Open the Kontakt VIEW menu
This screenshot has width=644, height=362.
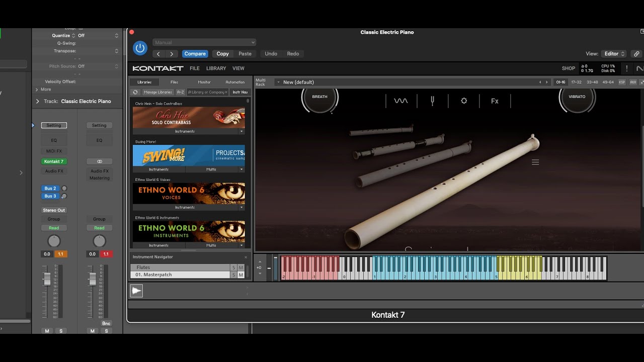(238, 68)
